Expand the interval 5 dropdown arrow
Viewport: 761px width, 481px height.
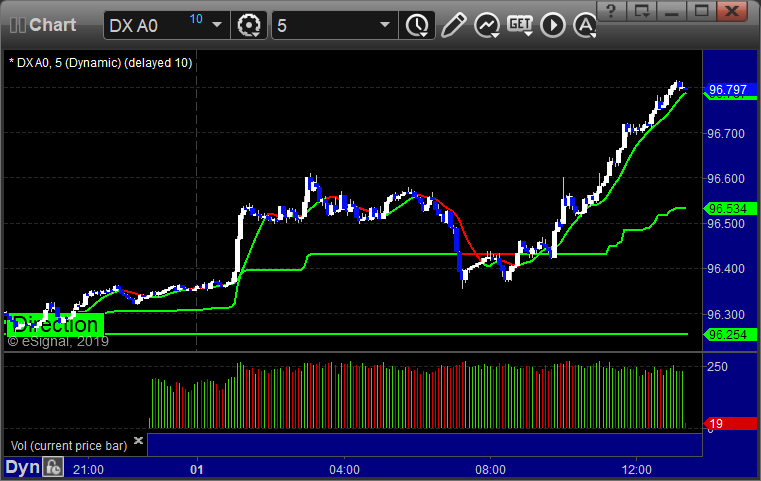click(385, 25)
